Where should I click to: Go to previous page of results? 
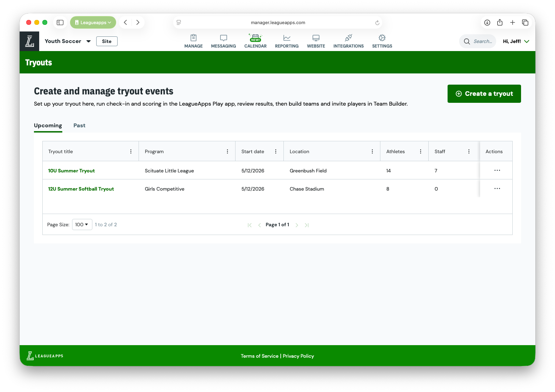pyautogui.click(x=259, y=225)
